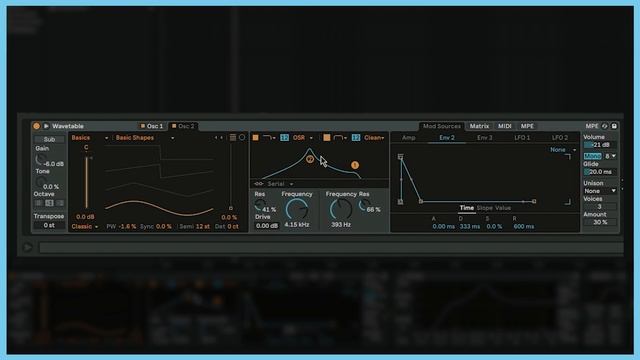Click the save preset disk icon
The width and height of the screenshot is (640, 360).
(614, 126)
